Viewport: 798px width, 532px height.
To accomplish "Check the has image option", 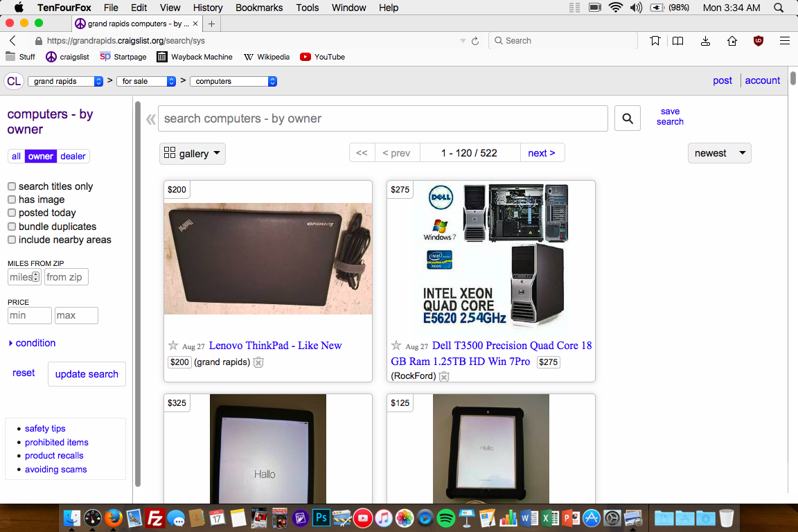I will (x=12, y=199).
